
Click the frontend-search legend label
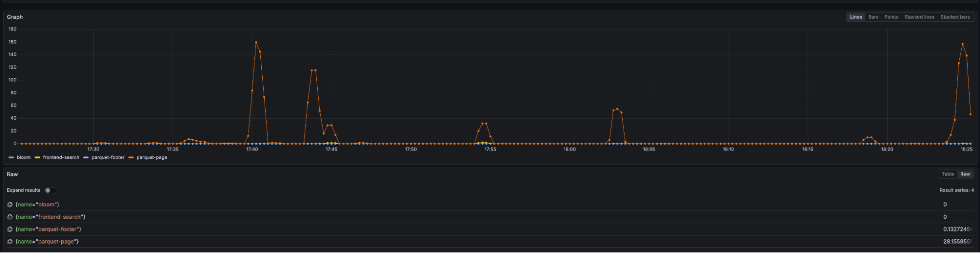(x=61, y=157)
